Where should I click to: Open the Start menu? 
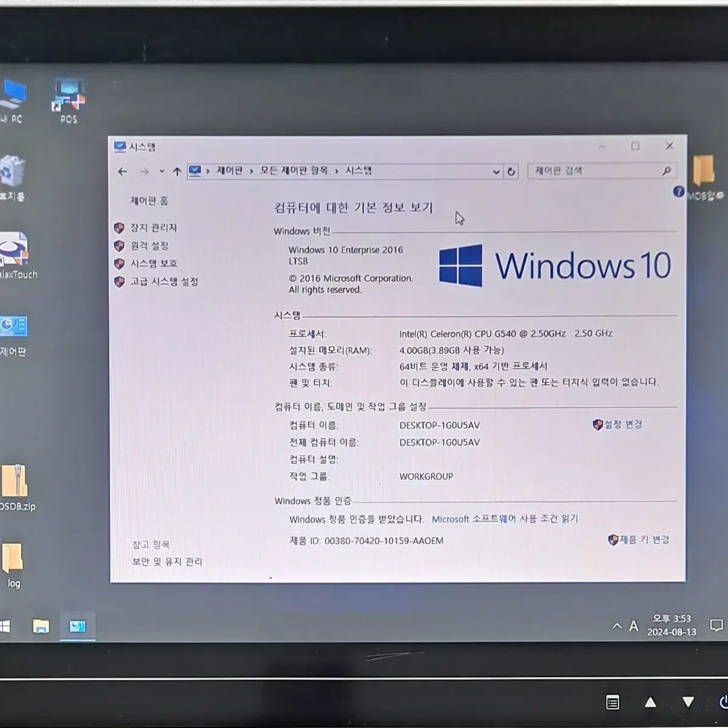pyautogui.click(x=5, y=626)
